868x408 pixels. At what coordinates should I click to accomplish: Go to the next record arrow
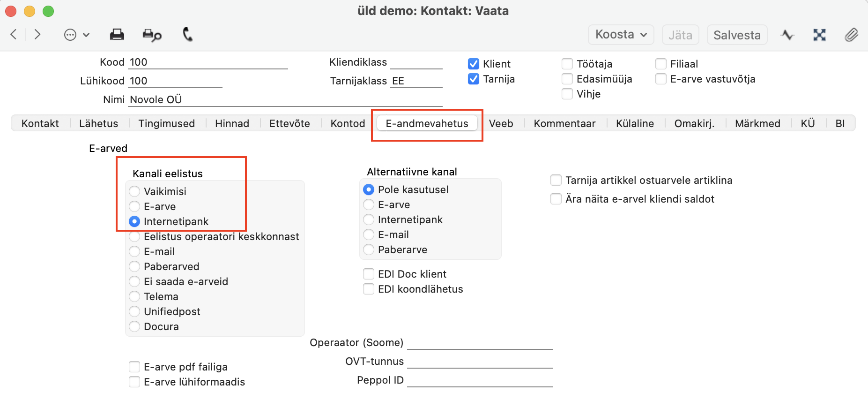37,34
